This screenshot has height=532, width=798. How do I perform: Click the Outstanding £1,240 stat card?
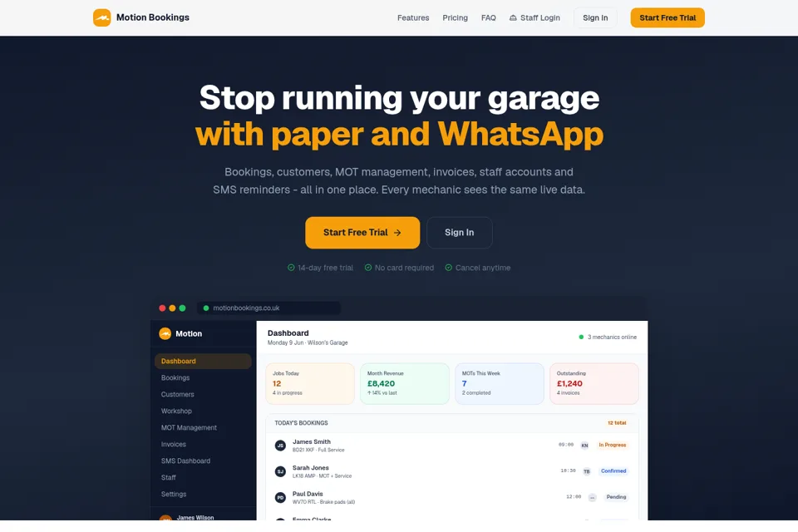click(594, 383)
